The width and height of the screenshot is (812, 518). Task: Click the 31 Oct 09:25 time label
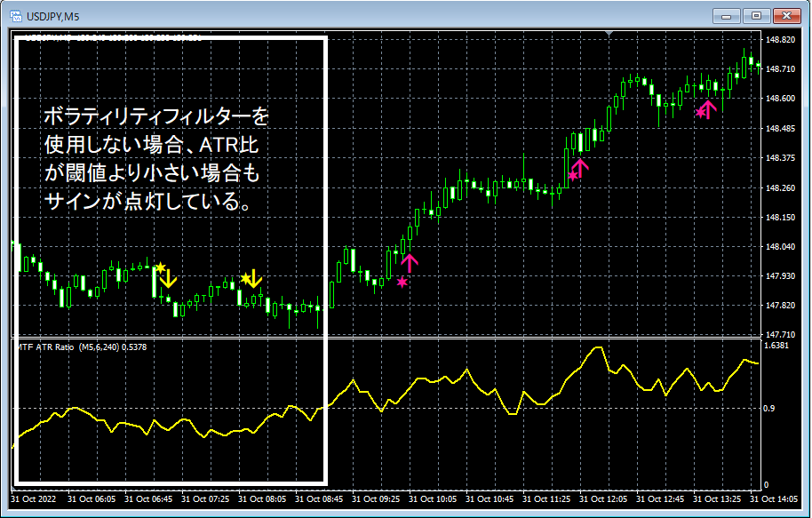[x=376, y=499]
